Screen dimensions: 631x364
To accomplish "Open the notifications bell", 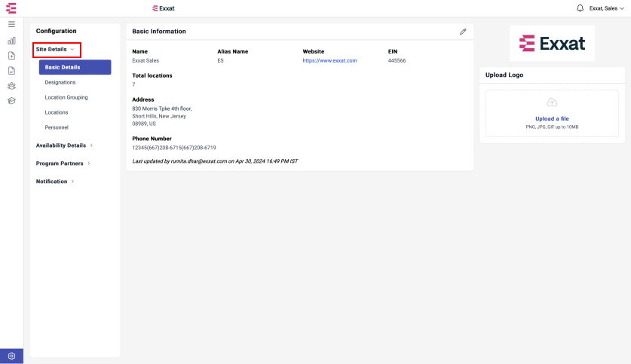I will pyautogui.click(x=580, y=8).
